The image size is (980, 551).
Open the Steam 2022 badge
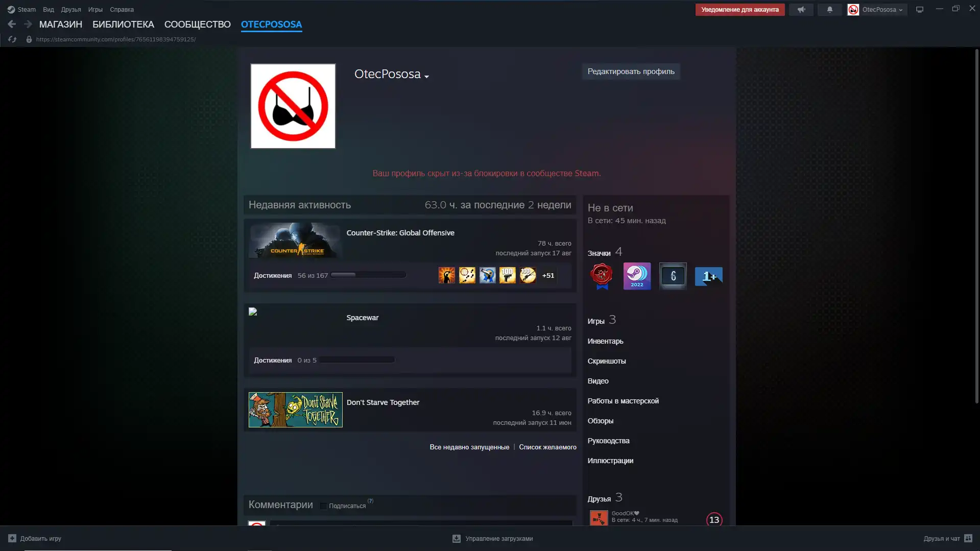pyautogui.click(x=637, y=276)
